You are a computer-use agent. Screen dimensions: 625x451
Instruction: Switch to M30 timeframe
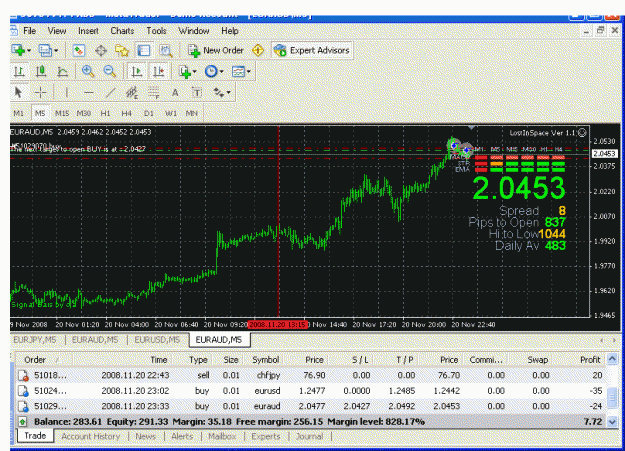84,113
